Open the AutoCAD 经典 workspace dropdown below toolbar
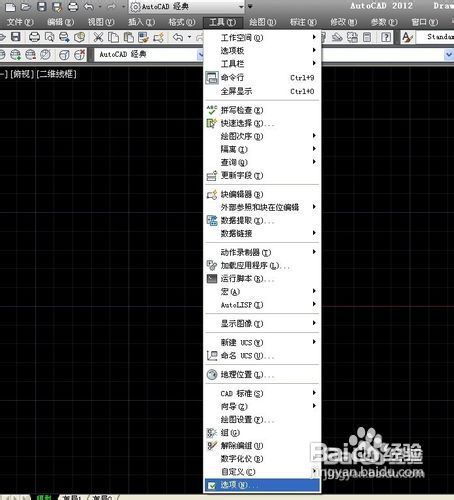Viewport: 454px width, 500px height. click(x=149, y=54)
